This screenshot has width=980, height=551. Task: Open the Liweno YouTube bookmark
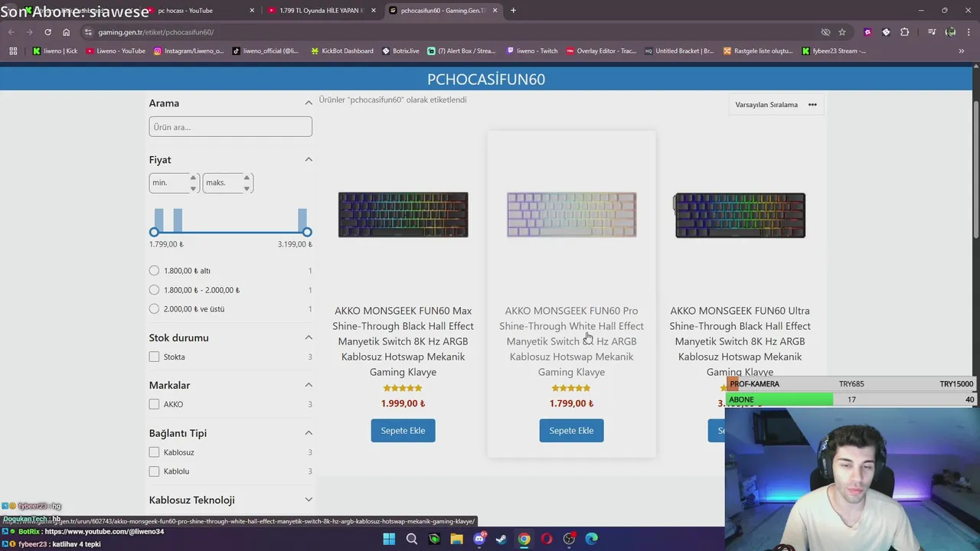pos(116,51)
